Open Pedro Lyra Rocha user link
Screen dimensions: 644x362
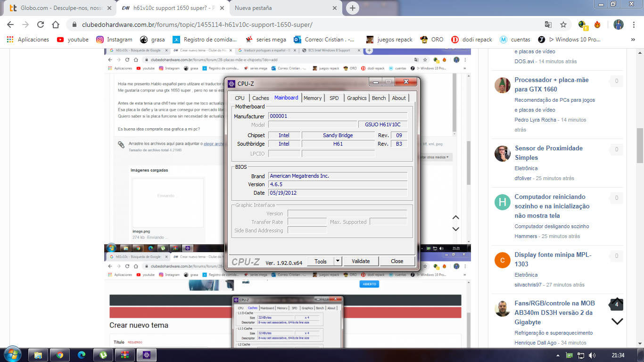coord(535,120)
